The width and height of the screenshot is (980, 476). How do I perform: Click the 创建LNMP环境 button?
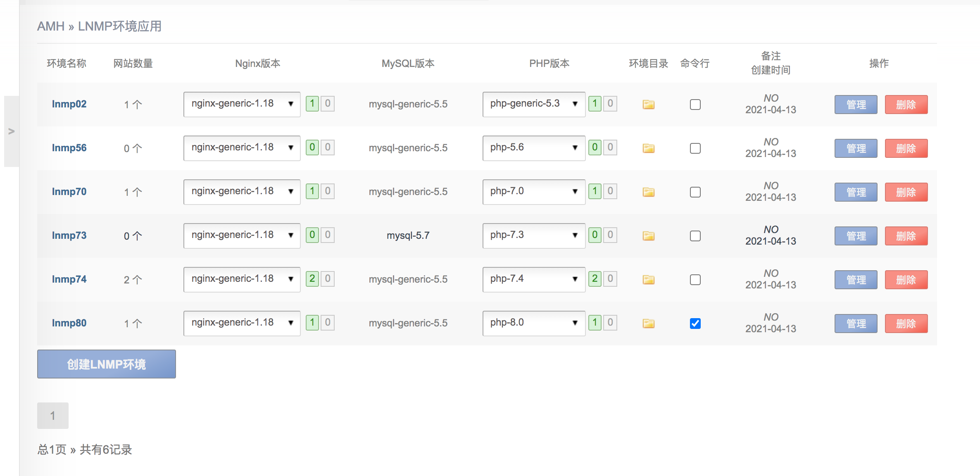pyautogui.click(x=106, y=364)
